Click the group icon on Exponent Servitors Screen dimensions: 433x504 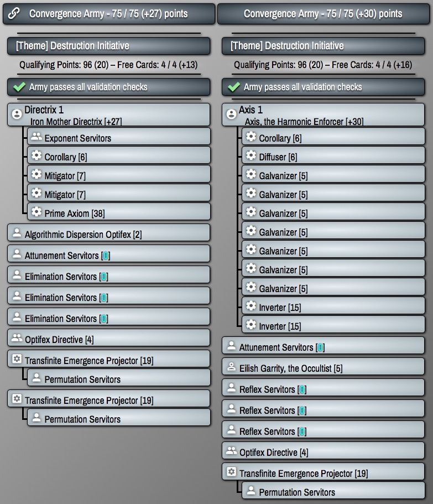point(36,137)
